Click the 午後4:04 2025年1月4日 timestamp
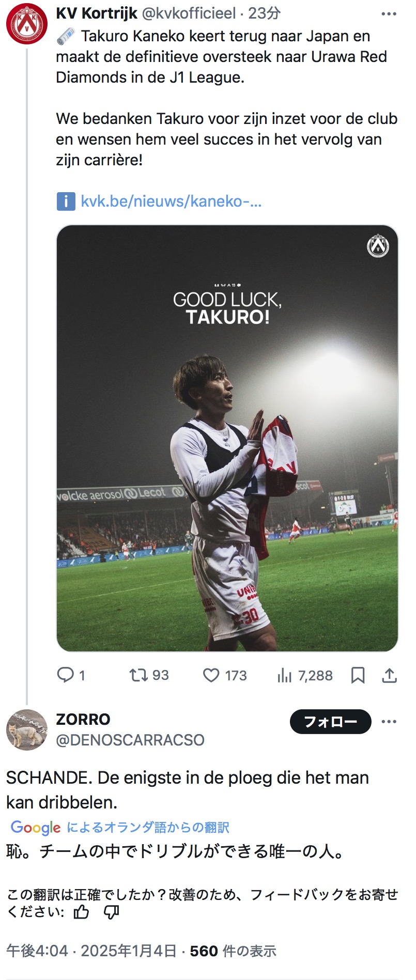Viewport: 416px width, 980px height. (91, 951)
